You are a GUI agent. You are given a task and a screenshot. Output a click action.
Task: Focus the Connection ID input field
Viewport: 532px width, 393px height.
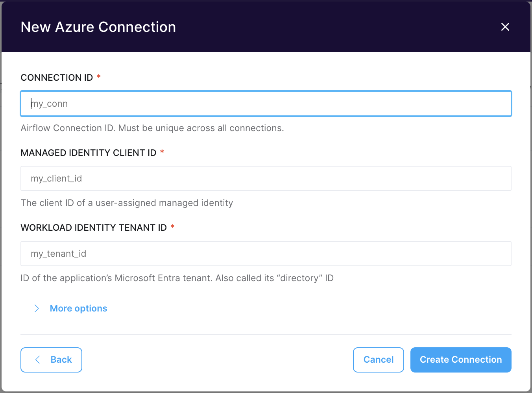pyautogui.click(x=266, y=104)
